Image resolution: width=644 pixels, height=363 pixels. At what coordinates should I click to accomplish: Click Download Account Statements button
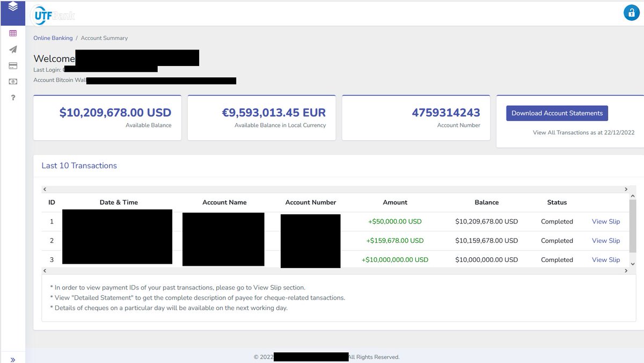(x=557, y=113)
